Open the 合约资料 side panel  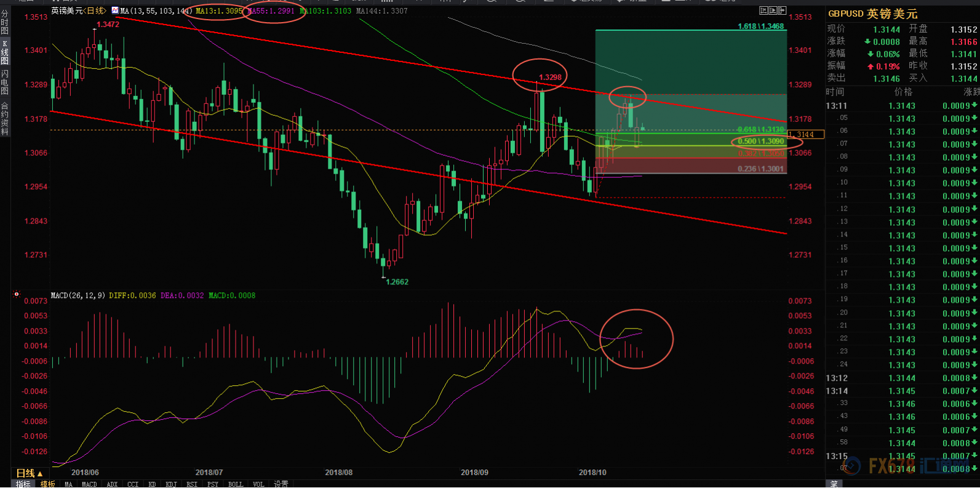(x=5, y=118)
